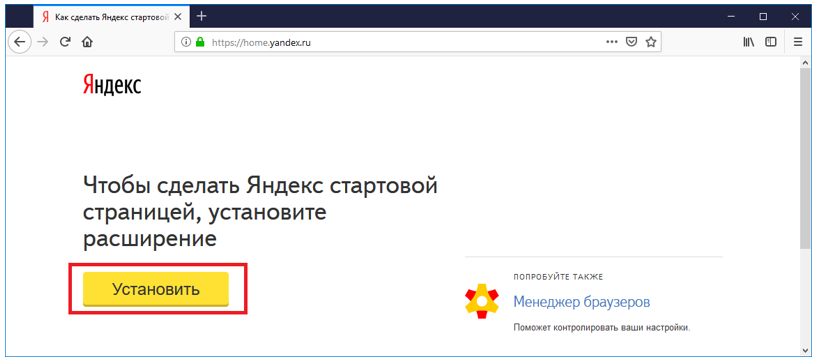
Task: Minimize the Firefox window
Action: click(732, 17)
